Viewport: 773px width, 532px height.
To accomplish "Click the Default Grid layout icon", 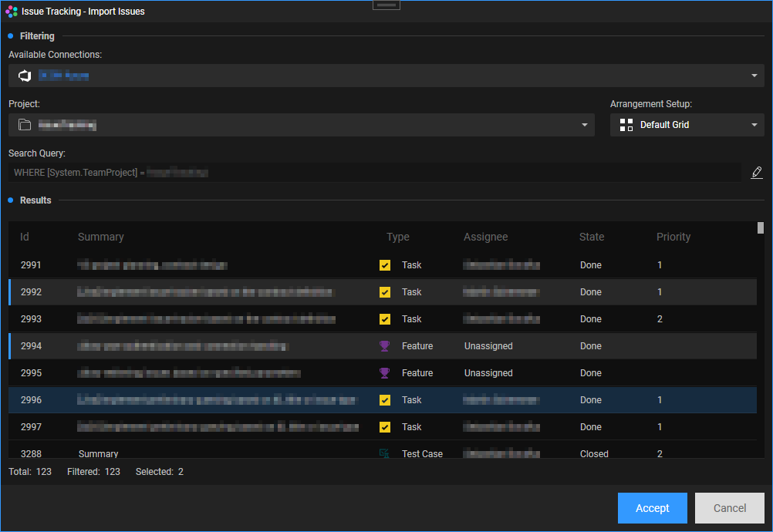I will pos(626,125).
